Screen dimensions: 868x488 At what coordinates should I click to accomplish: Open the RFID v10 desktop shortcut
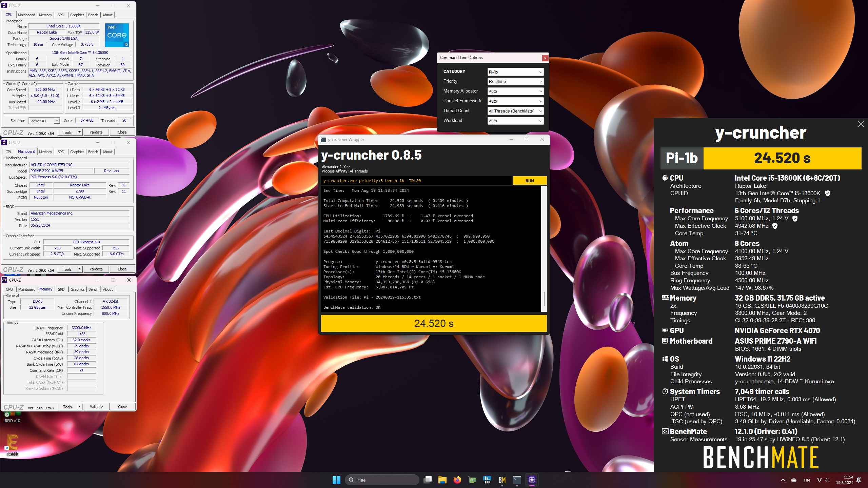(12, 417)
